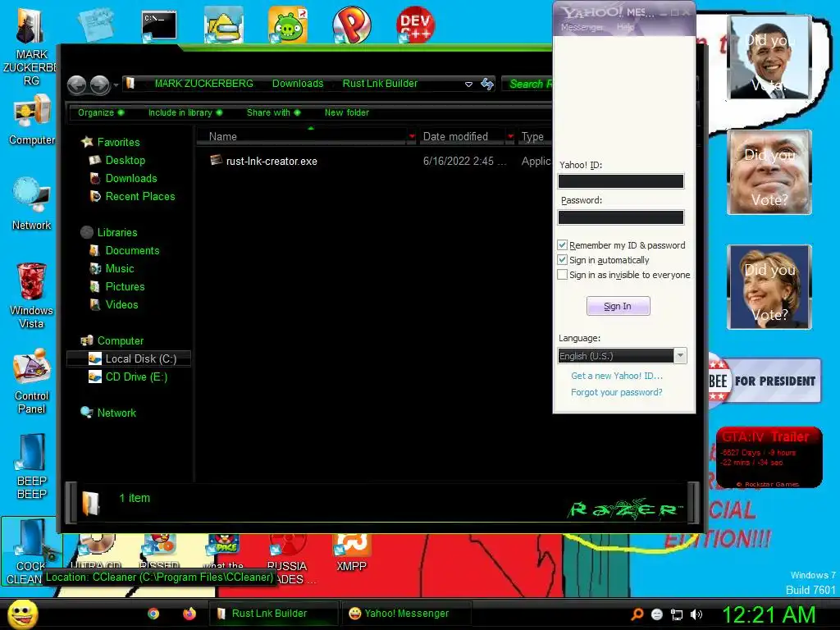Viewport: 840px width, 630px height.
Task: Click the smiley Start button
Action: pos(22,614)
